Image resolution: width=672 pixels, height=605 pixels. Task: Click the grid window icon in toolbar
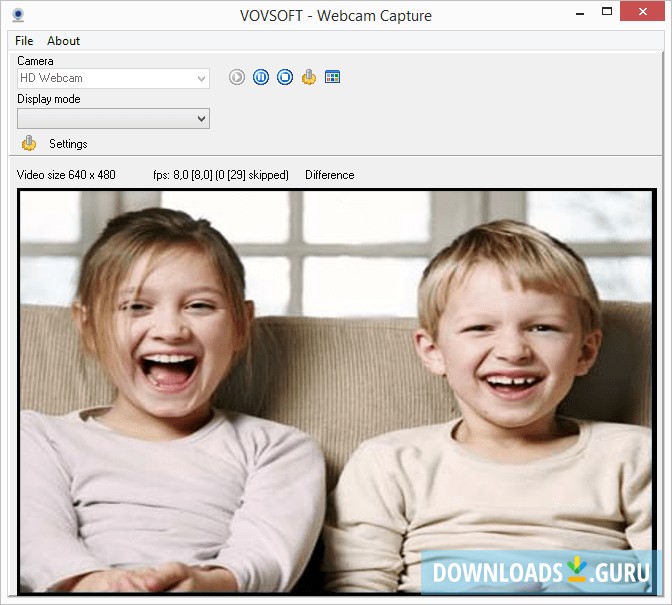click(x=333, y=77)
